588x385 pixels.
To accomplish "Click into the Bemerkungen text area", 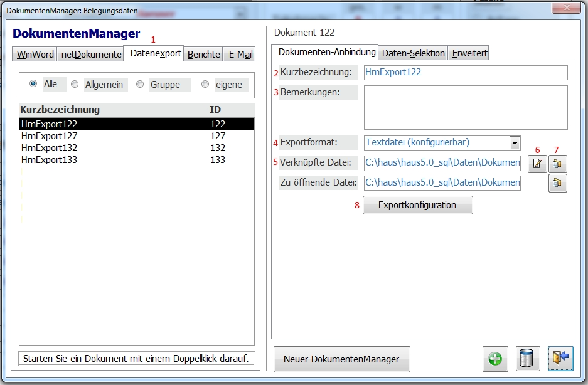I will [465, 107].
